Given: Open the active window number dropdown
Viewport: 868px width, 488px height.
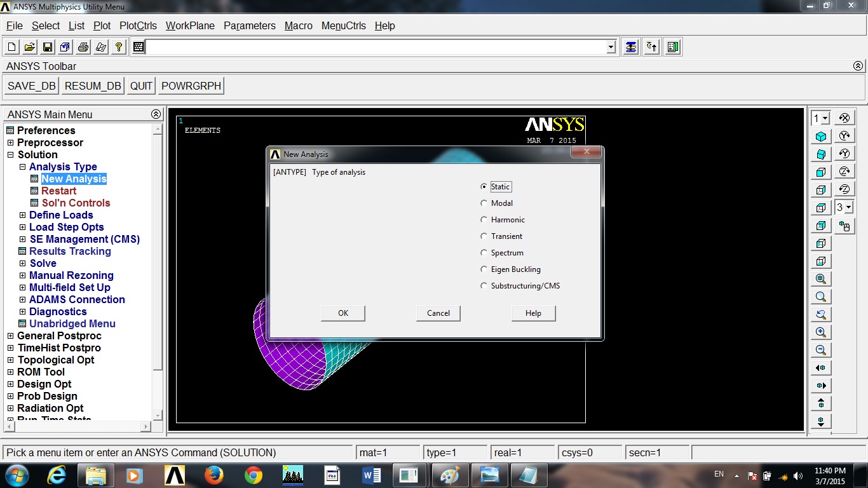Looking at the screenshot, I should (x=825, y=118).
